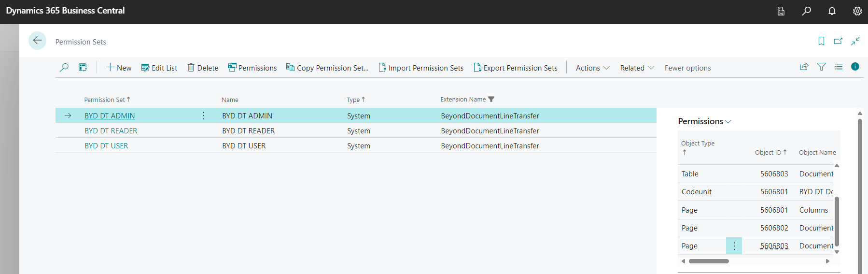The width and height of the screenshot is (868, 274).
Task: Click Export Permission Sets action
Action: 515,68
